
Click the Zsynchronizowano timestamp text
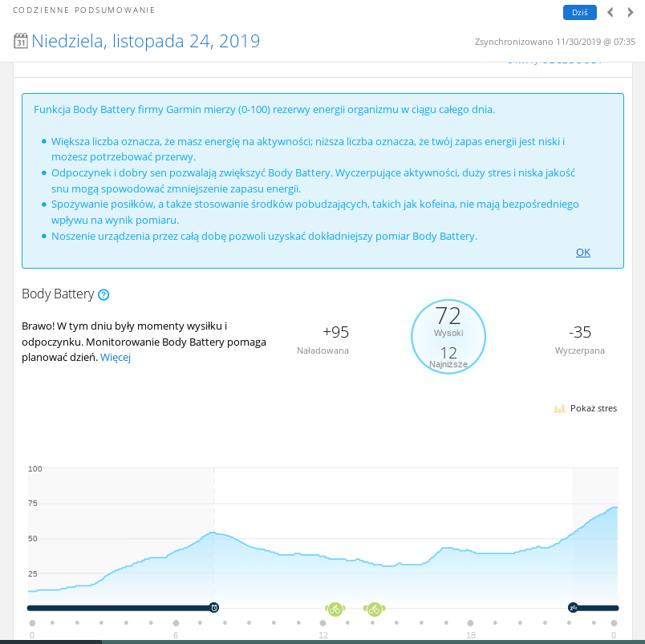[x=555, y=42]
